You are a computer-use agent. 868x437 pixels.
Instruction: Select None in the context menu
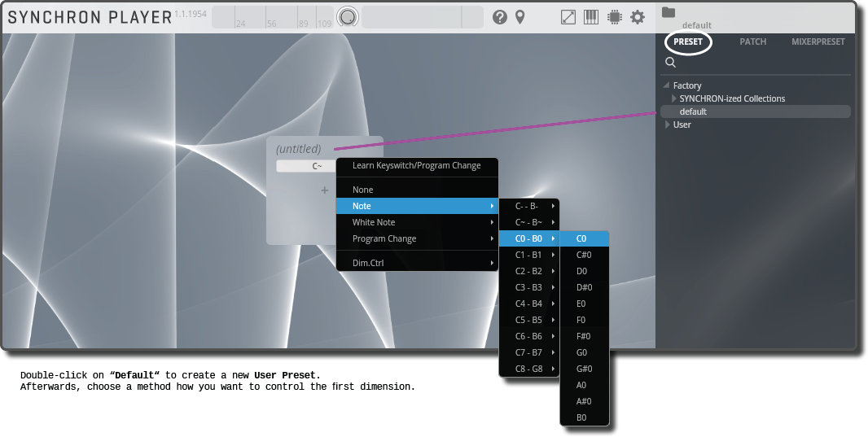click(417, 190)
